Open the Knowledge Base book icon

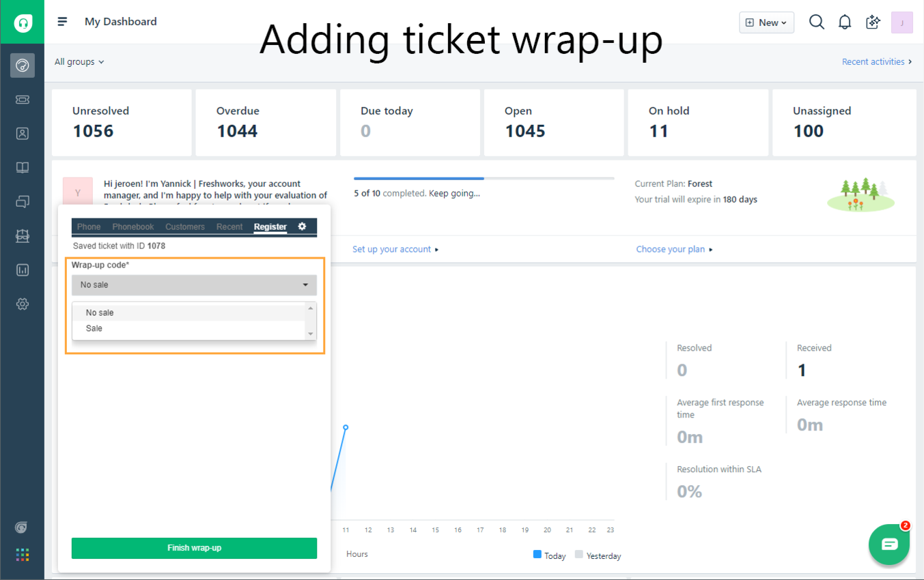23,168
